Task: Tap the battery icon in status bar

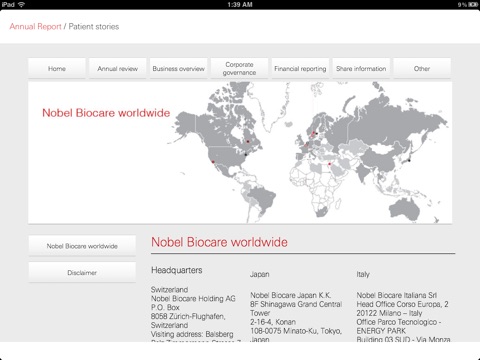Action: (x=473, y=5)
